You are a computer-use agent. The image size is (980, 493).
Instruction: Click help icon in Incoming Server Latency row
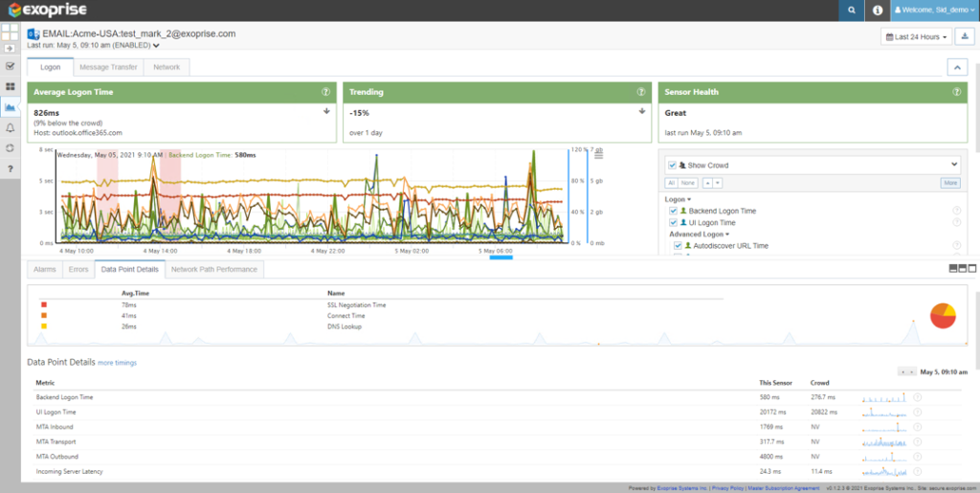point(918,472)
